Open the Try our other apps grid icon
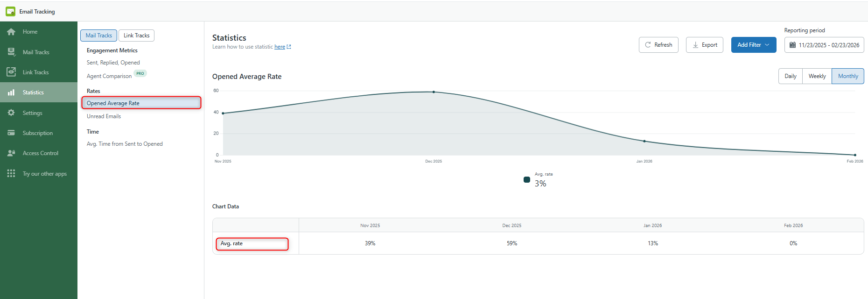The height and width of the screenshot is (299, 868). [11, 173]
